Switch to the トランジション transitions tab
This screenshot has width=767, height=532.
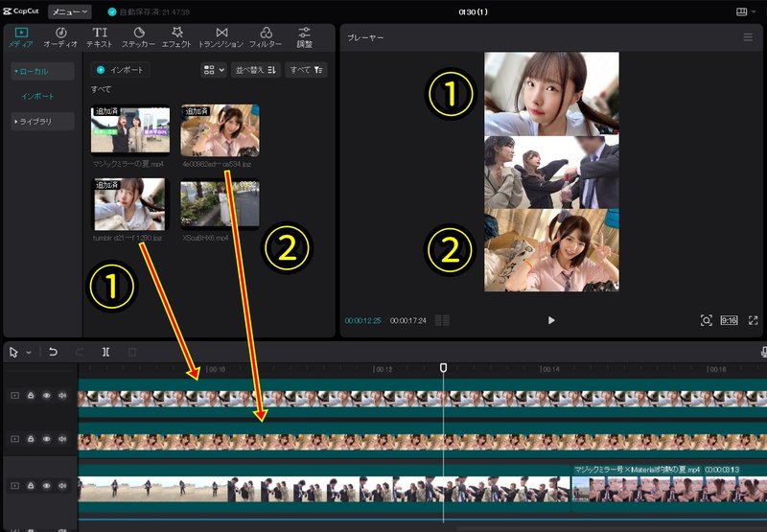tap(221, 37)
